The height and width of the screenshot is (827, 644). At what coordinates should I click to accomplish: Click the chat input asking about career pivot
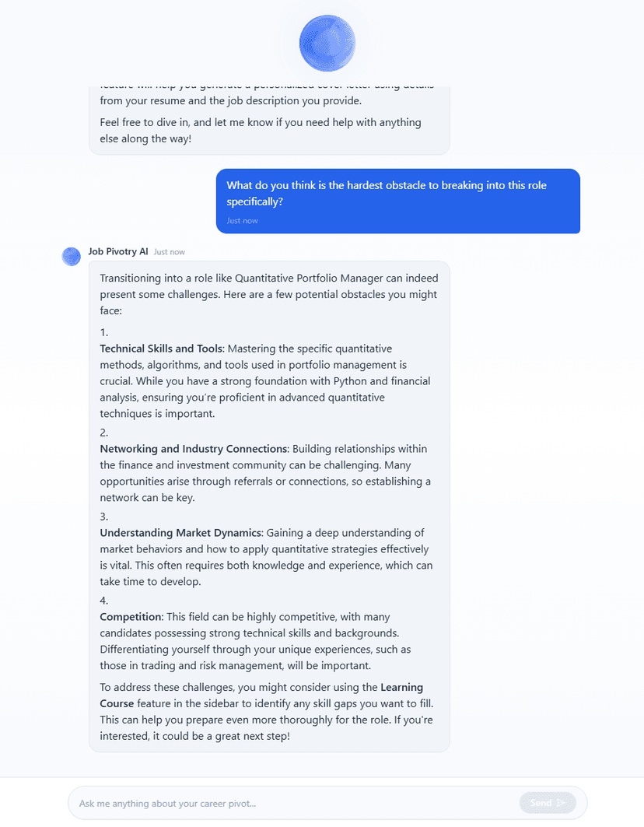[x=272, y=802]
